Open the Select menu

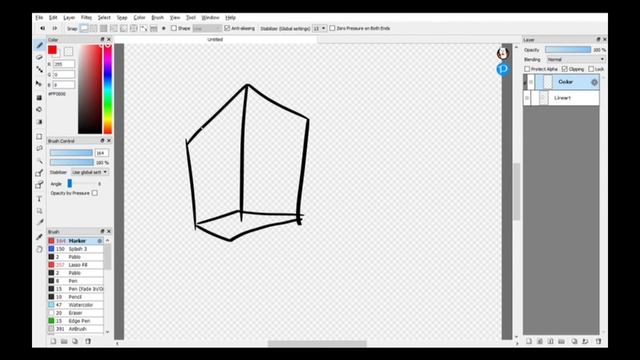point(104,18)
